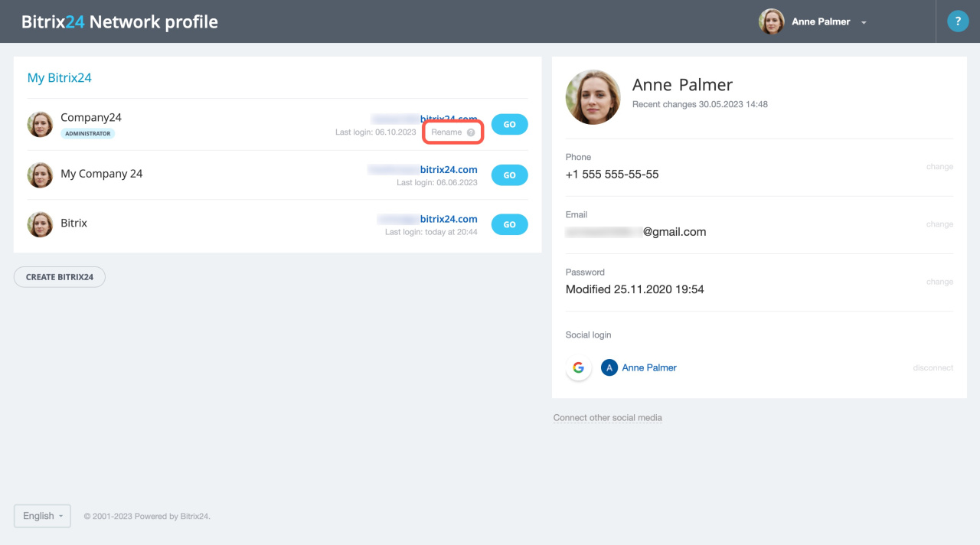
Task: Click the blue A account badge icon
Action: pyautogui.click(x=609, y=368)
